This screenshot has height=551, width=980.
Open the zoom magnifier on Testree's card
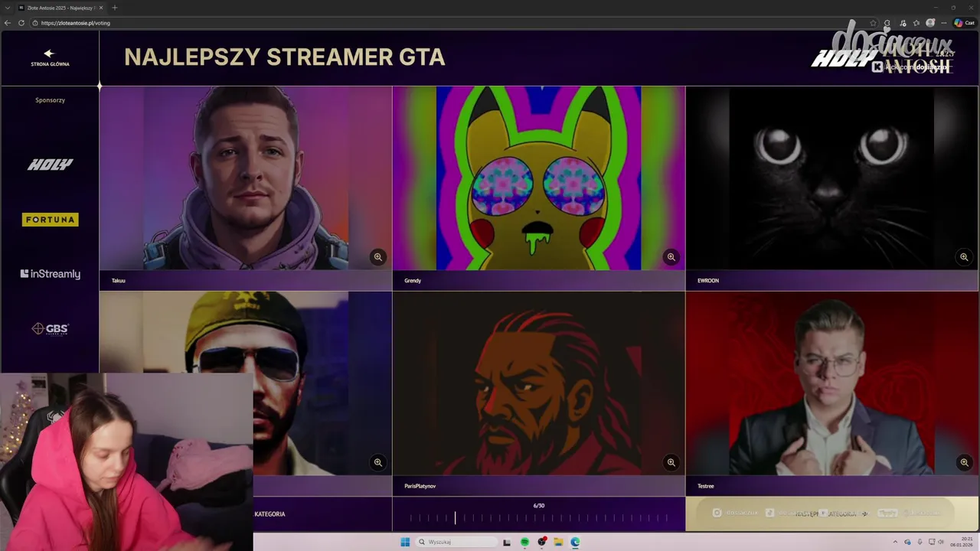965,462
